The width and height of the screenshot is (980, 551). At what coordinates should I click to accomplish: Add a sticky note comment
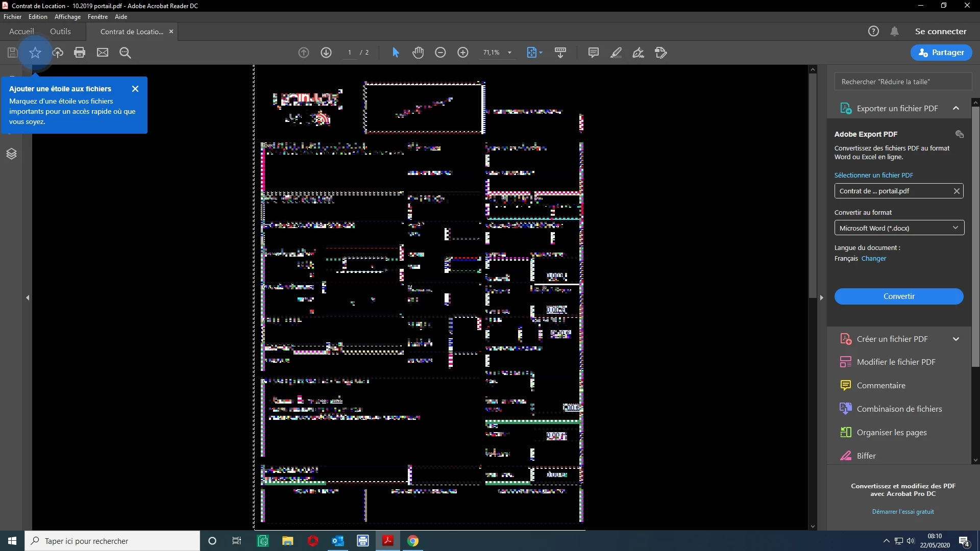pos(593,53)
